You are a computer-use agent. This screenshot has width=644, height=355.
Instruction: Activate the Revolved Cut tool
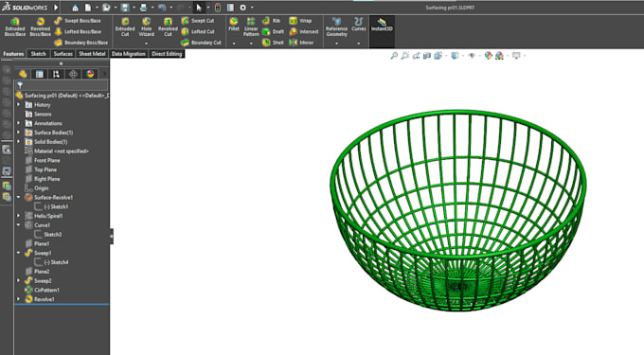(x=168, y=27)
